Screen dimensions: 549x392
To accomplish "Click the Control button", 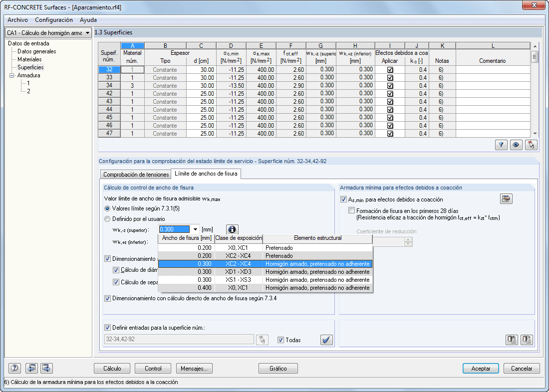I will [153, 369].
